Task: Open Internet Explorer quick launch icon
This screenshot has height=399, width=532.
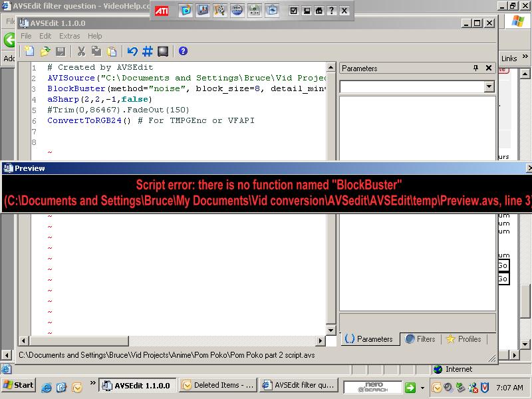Action: pyautogui.click(x=47, y=387)
